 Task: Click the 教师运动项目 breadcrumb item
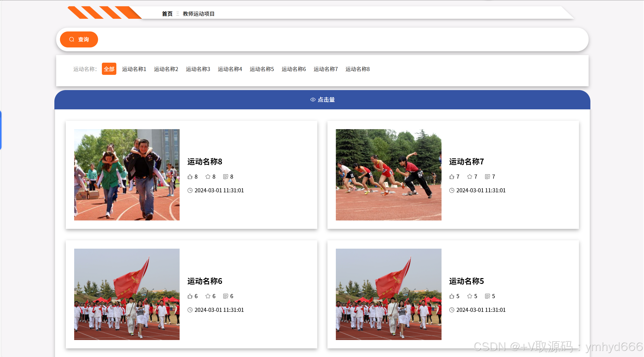point(199,14)
